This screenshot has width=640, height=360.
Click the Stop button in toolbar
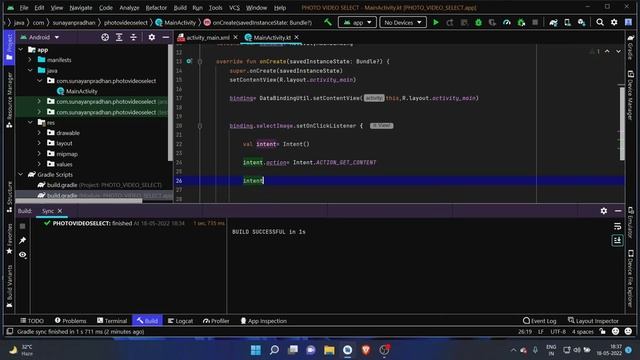[535, 22]
